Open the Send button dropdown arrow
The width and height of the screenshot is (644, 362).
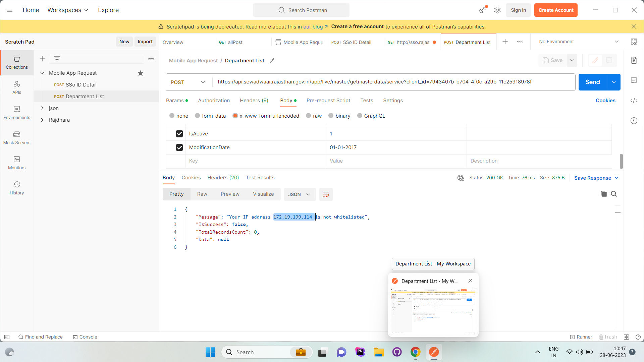coord(613,82)
